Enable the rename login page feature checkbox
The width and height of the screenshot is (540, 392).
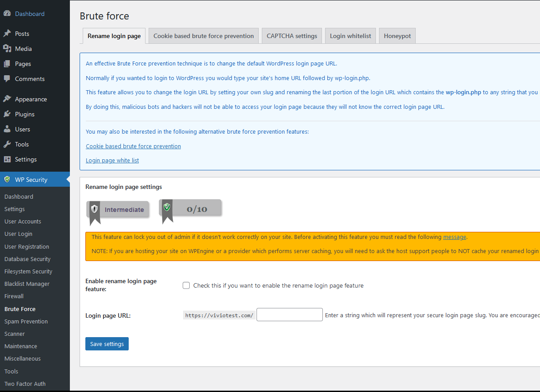point(186,285)
